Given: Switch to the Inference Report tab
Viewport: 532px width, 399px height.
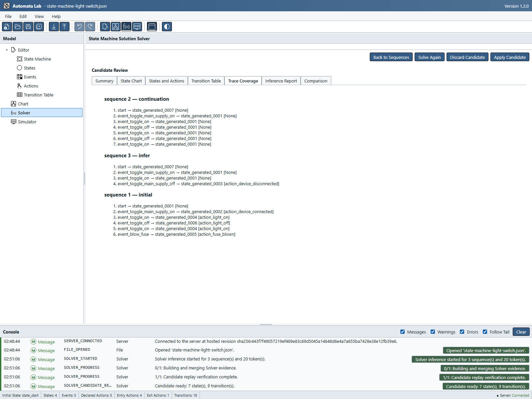Looking at the screenshot, I should [281, 81].
